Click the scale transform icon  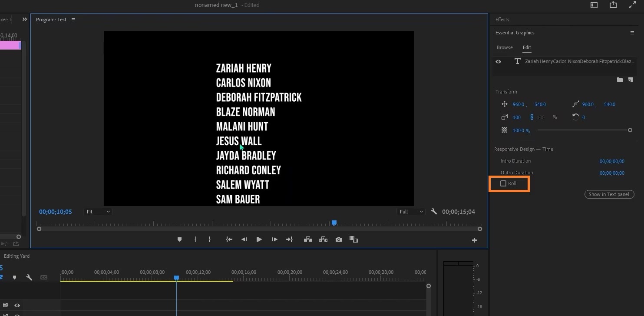(504, 117)
